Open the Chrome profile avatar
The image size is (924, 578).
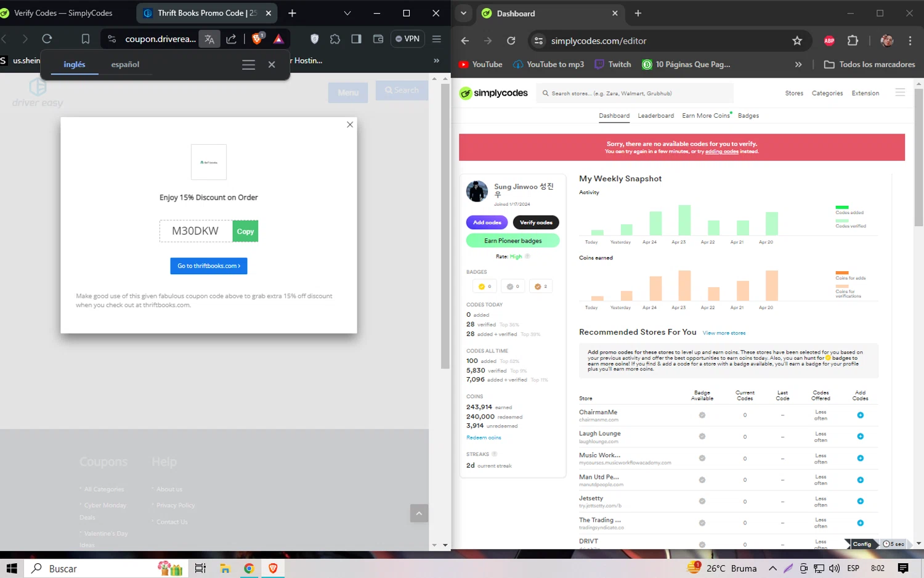tap(887, 41)
